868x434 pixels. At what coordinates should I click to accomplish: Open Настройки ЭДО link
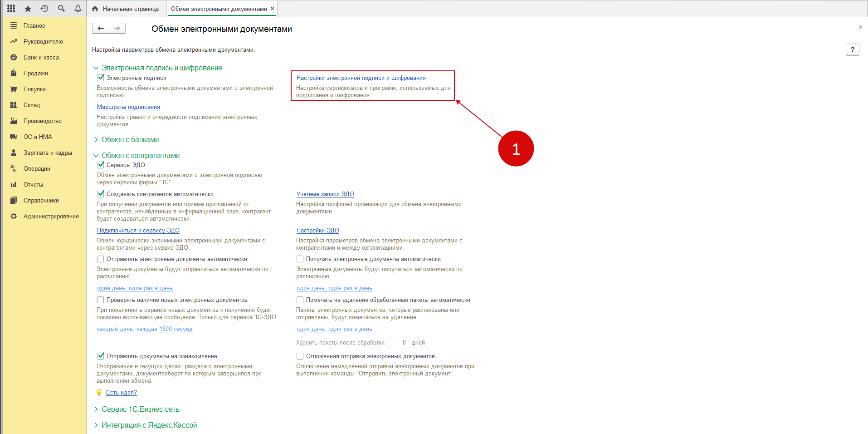pyautogui.click(x=318, y=231)
